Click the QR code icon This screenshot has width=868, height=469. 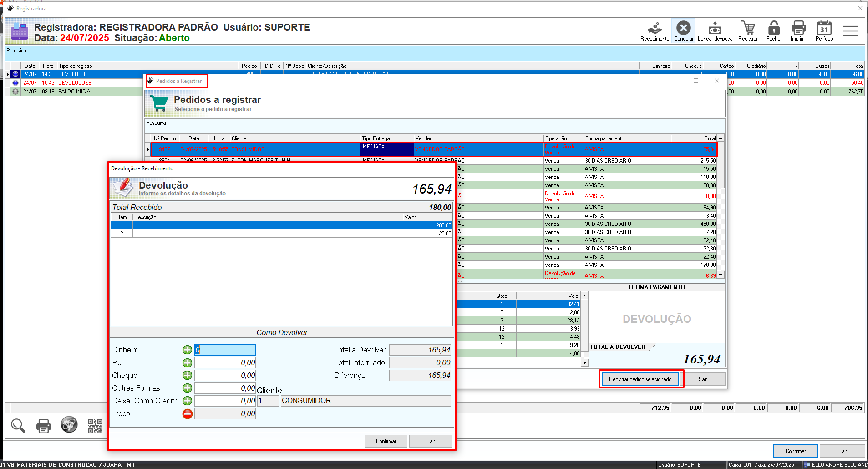[95, 426]
